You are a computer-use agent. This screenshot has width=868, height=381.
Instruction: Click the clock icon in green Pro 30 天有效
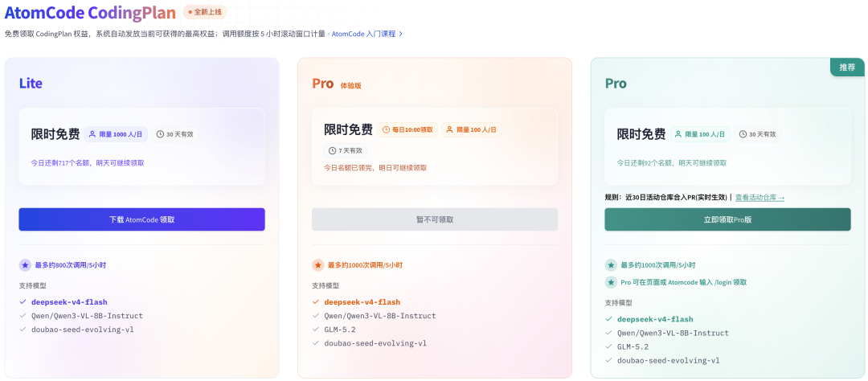click(743, 134)
